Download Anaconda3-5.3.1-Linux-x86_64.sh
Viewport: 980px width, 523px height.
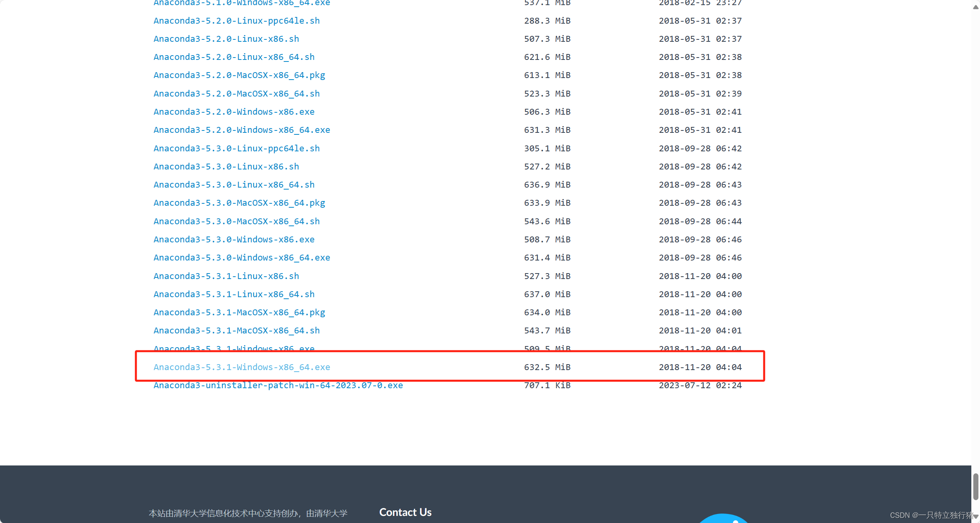coord(234,294)
